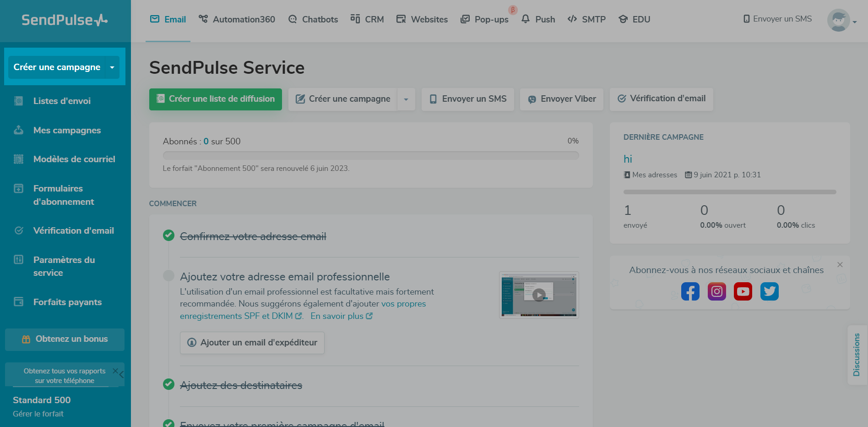Image resolution: width=868 pixels, height=427 pixels.
Task: Expand the toolbar Créer une campagne dropdown arrow
Action: 406,99
